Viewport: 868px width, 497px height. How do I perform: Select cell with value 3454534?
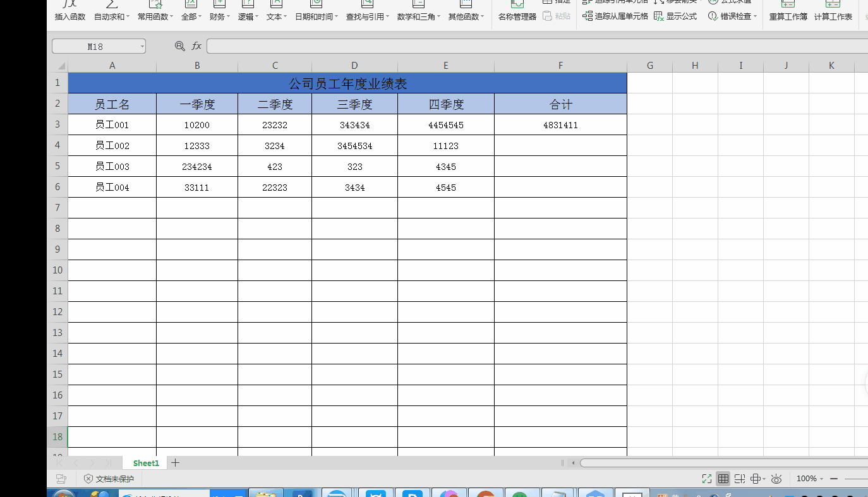[354, 146]
